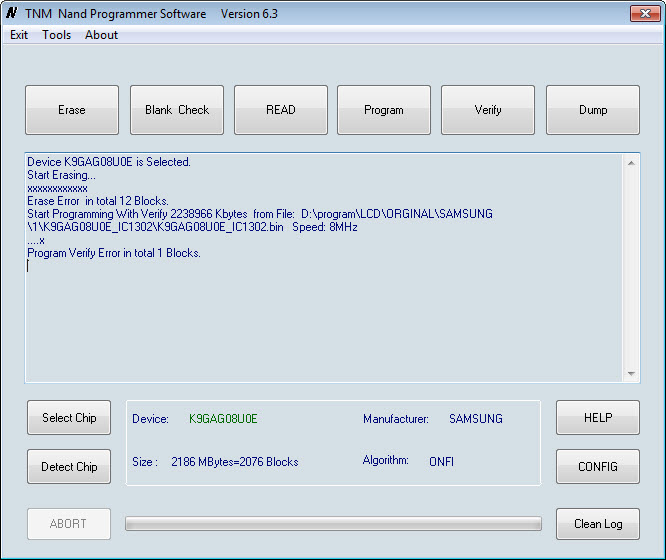This screenshot has width=666, height=560.
Task: Click the READ button
Action: click(x=281, y=110)
